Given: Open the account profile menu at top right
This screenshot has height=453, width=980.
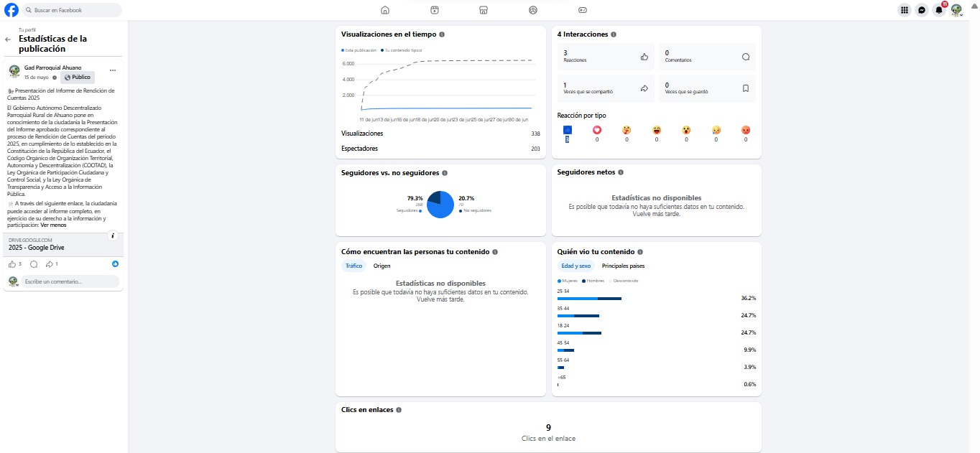Looking at the screenshot, I should (956, 10).
